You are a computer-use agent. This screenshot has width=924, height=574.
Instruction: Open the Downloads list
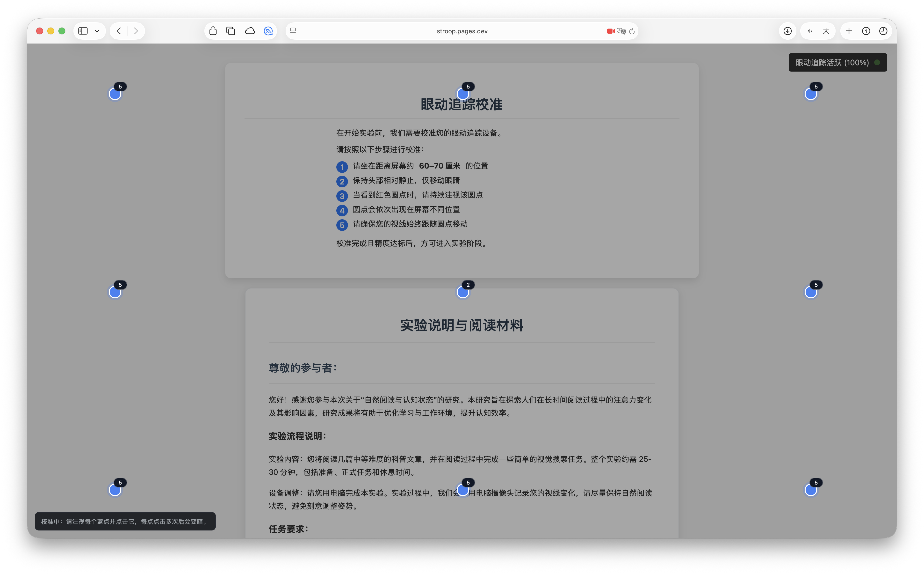coord(787,31)
